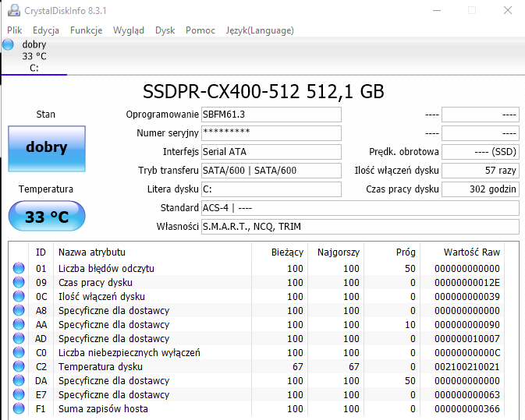This screenshot has width=525, height=420.
Task: Click the Ilość włączeń dysku field 57 razy
Action: pos(481,171)
